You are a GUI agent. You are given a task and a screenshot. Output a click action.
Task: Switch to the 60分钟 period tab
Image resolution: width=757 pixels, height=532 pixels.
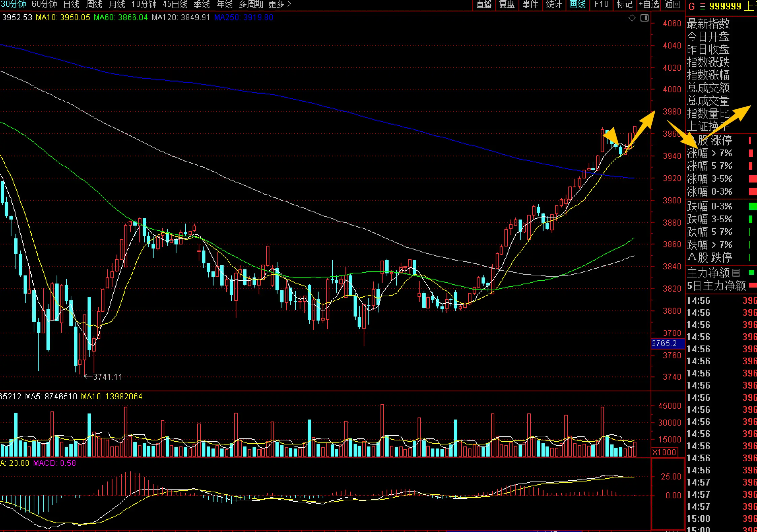click(x=44, y=5)
